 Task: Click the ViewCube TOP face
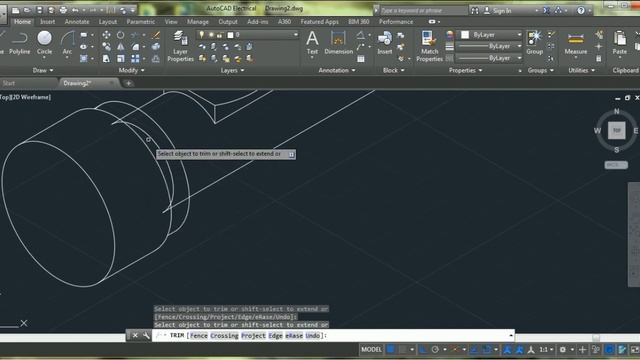tap(616, 131)
